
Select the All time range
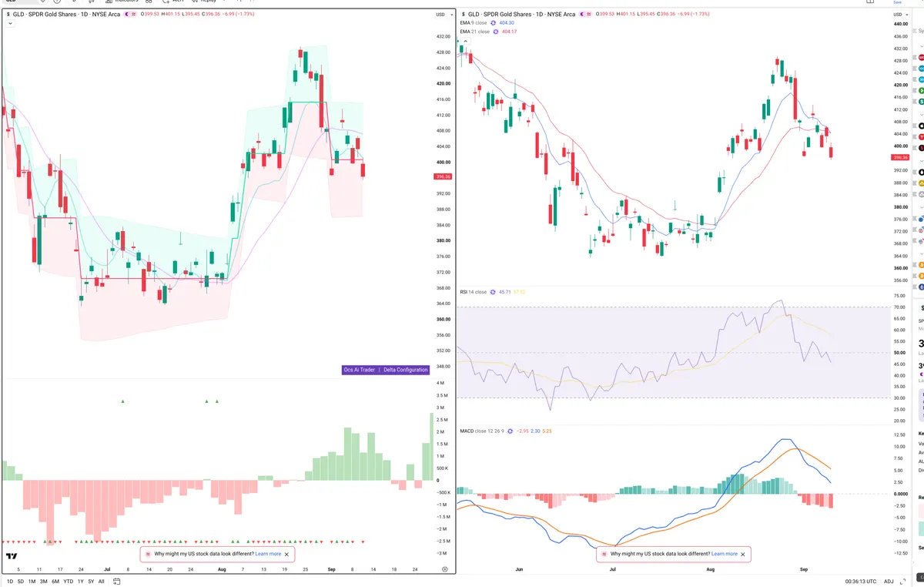tap(101, 582)
